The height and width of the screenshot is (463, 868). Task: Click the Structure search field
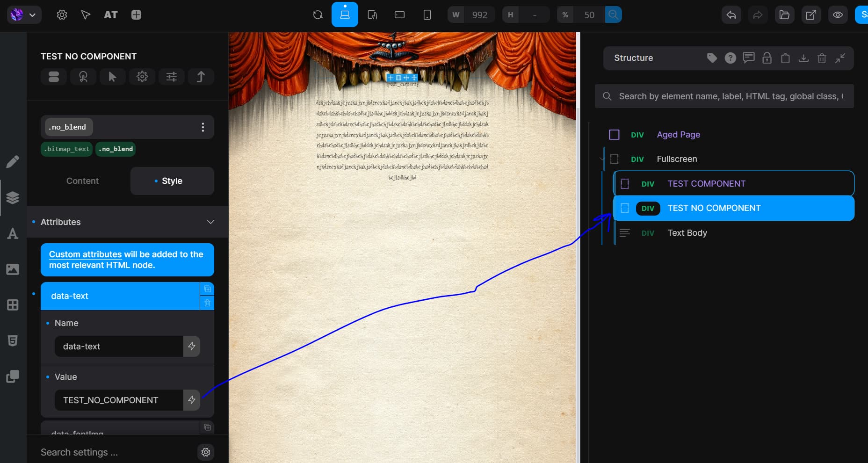tap(724, 96)
